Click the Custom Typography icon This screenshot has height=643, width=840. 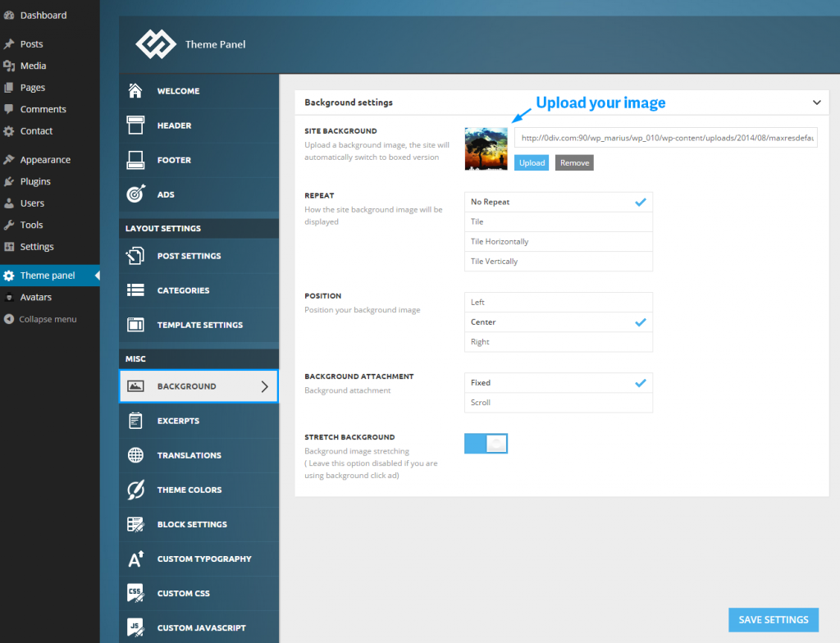[135, 559]
